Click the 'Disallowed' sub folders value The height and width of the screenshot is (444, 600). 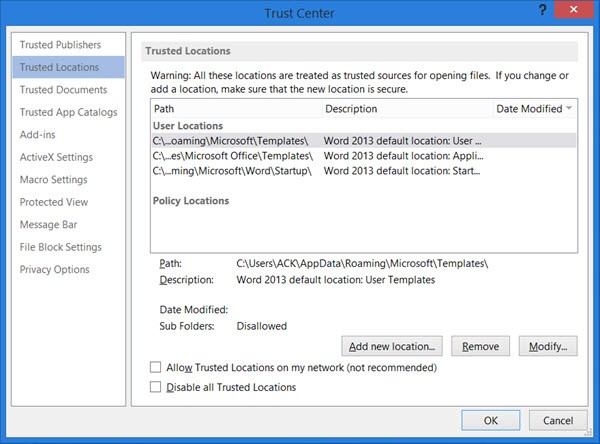[x=262, y=326]
